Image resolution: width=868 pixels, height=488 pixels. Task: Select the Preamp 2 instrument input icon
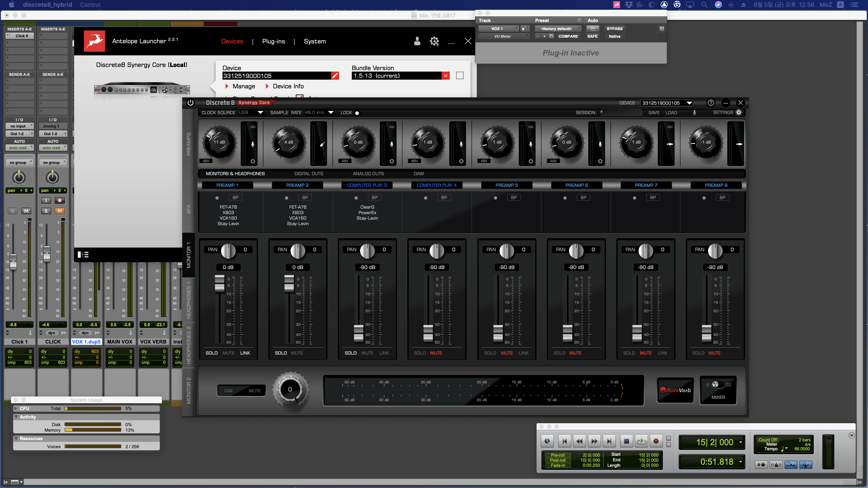click(323, 144)
